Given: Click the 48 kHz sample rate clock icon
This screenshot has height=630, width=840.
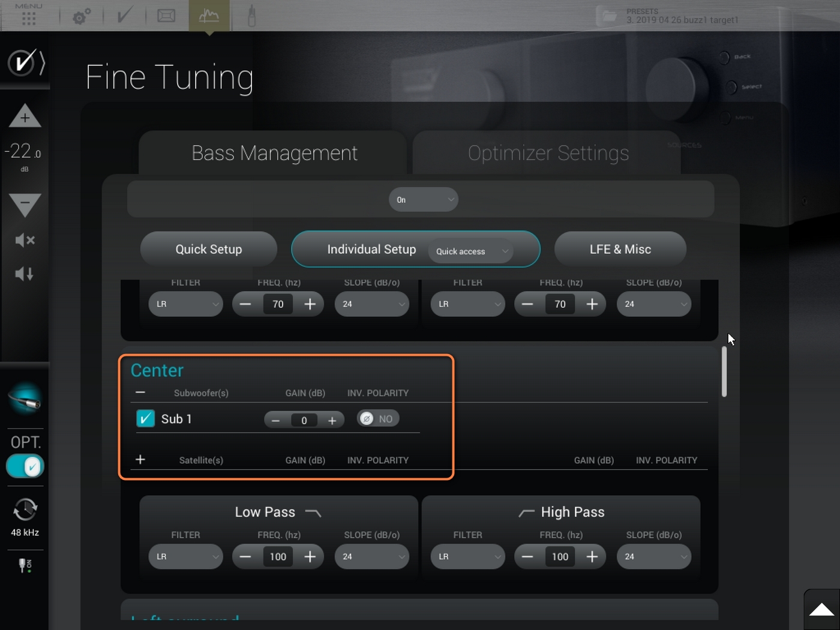Looking at the screenshot, I should [x=25, y=510].
